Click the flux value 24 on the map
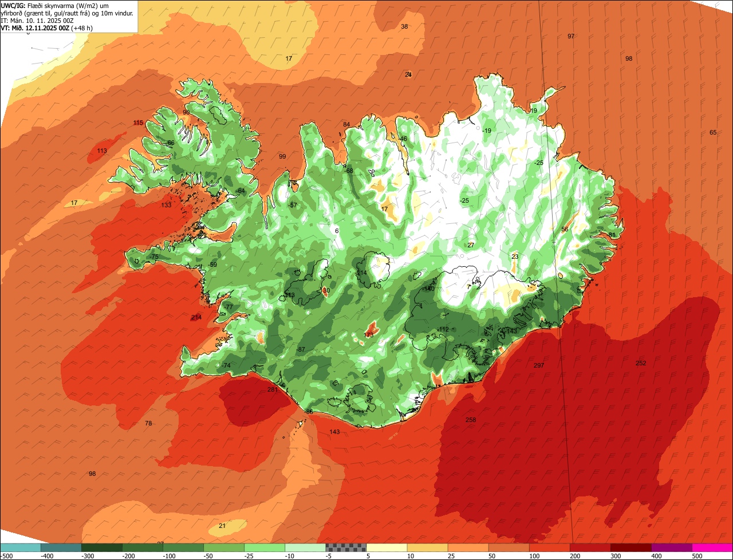Screen dimensions: 733x560 pyautogui.click(x=408, y=74)
